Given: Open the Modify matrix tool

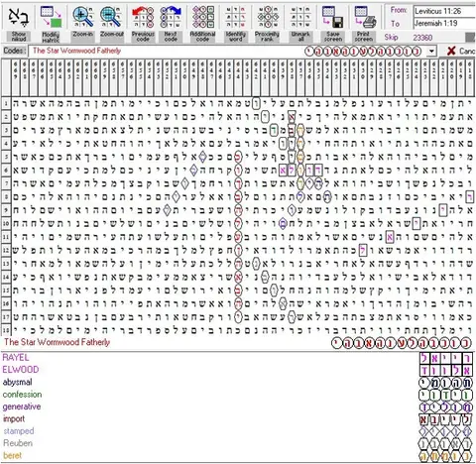Looking at the screenshot, I should (x=51, y=17).
